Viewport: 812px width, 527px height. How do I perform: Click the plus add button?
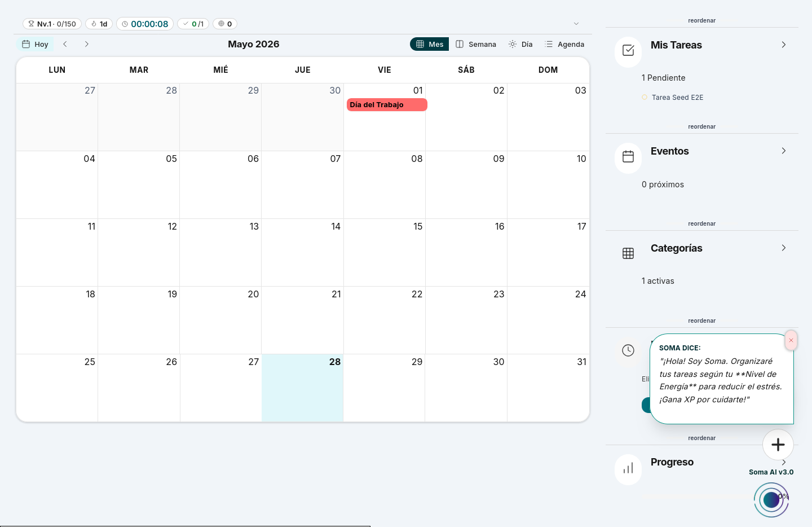pos(778,445)
